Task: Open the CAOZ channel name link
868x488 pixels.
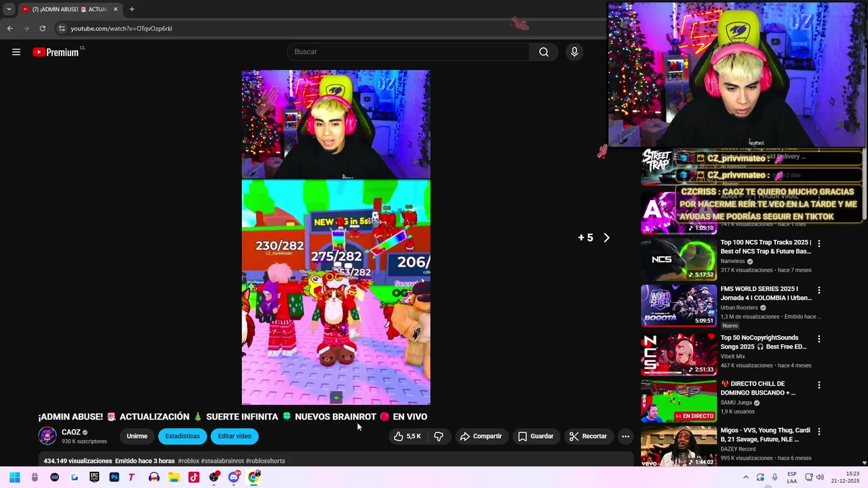Action: coord(71,432)
